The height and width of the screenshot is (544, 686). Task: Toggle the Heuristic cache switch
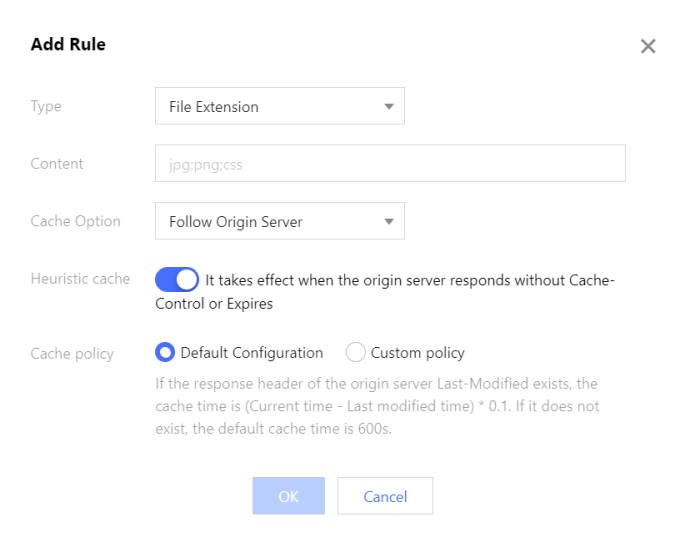click(177, 279)
